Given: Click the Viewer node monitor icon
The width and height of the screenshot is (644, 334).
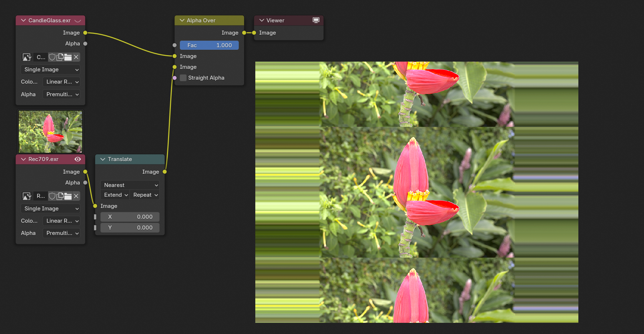Looking at the screenshot, I should click(316, 20).
